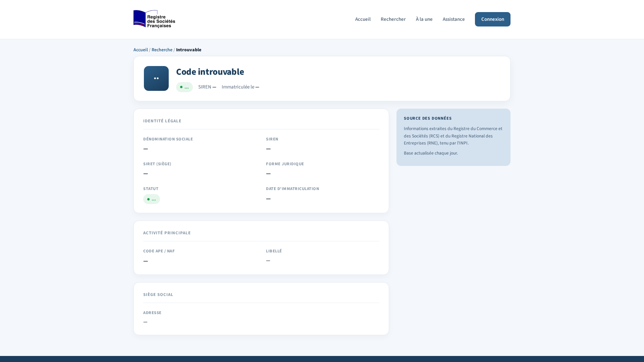Viewport: 644px width, 362px height.
Task: Click the ACTIVITÉ PRINCIPALE section title
Action: pyautogui.click(x=167, y=233)
